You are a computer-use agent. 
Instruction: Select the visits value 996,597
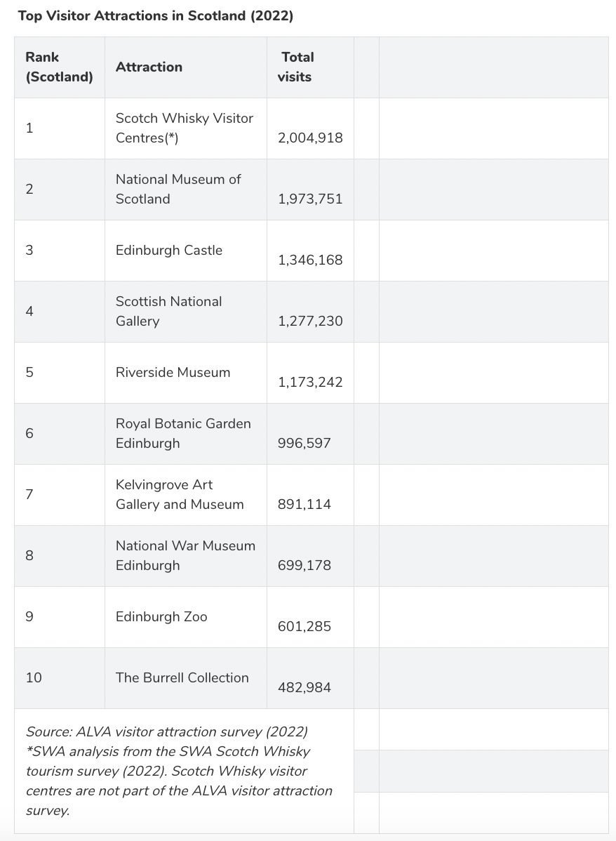pos(304,444)
